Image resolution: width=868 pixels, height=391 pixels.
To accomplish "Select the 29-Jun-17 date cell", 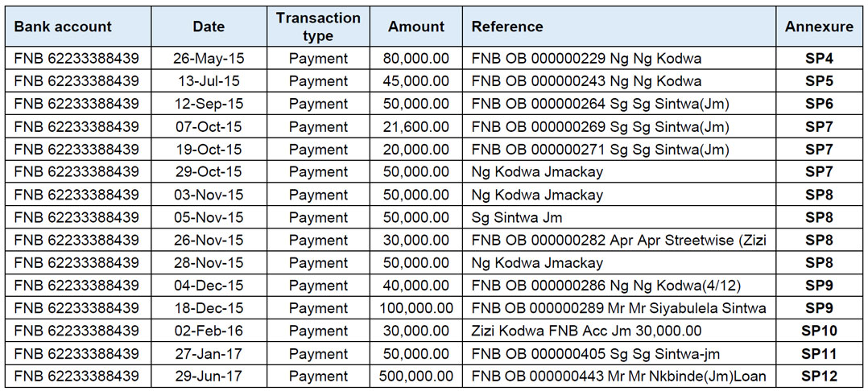I will tap(209, 377).
